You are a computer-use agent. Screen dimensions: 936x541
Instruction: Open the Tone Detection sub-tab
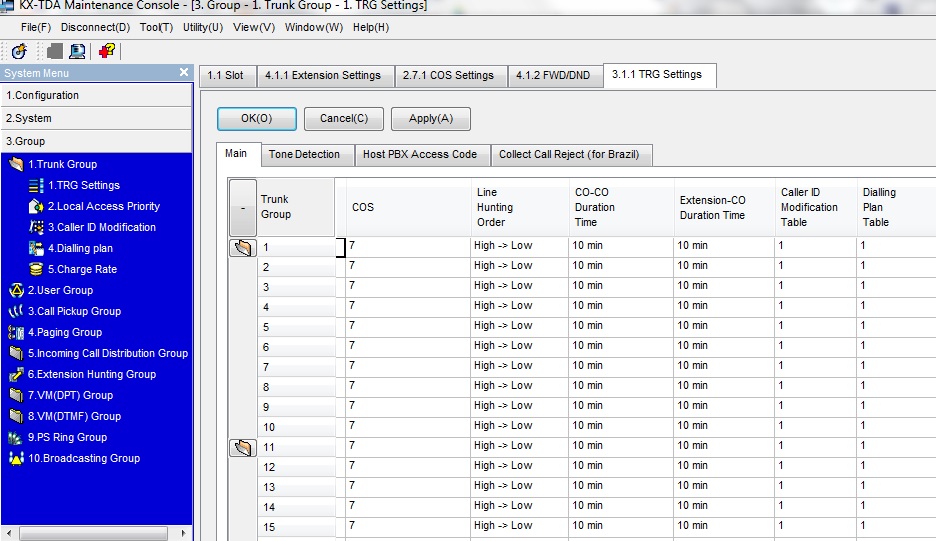307,155
